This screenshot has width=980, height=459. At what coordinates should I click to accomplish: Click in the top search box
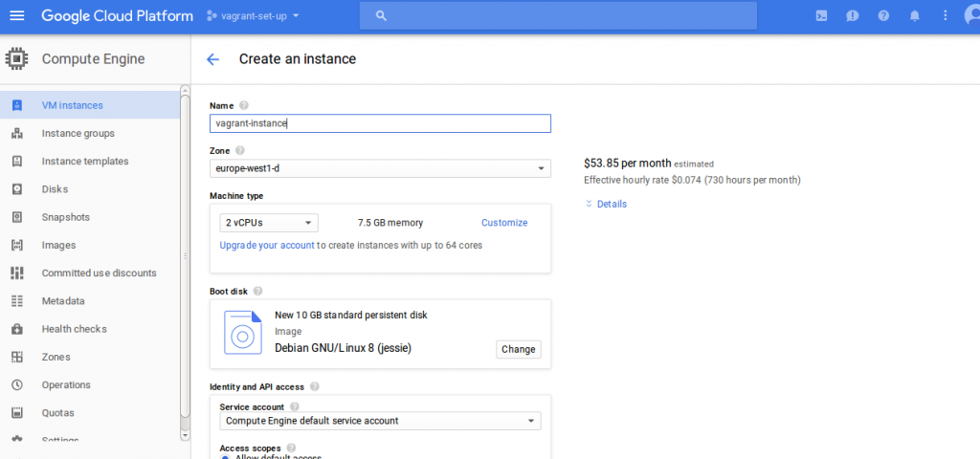pos(558,15)
